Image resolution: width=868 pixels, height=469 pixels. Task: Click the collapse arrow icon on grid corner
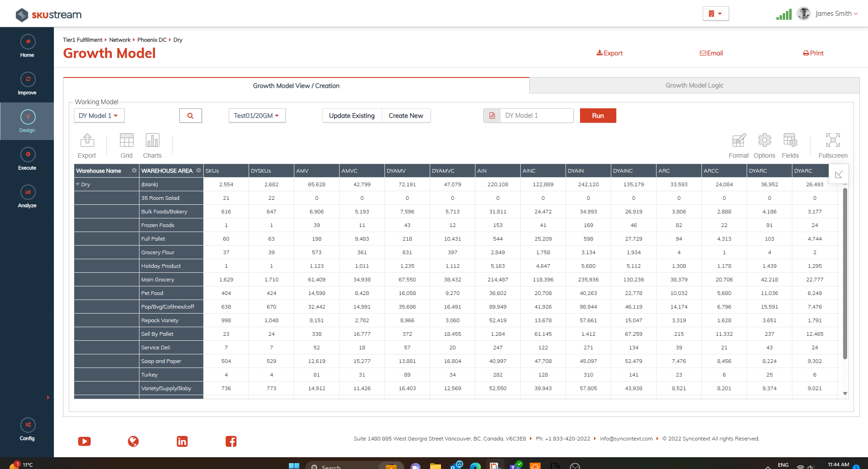coord(839,174)
